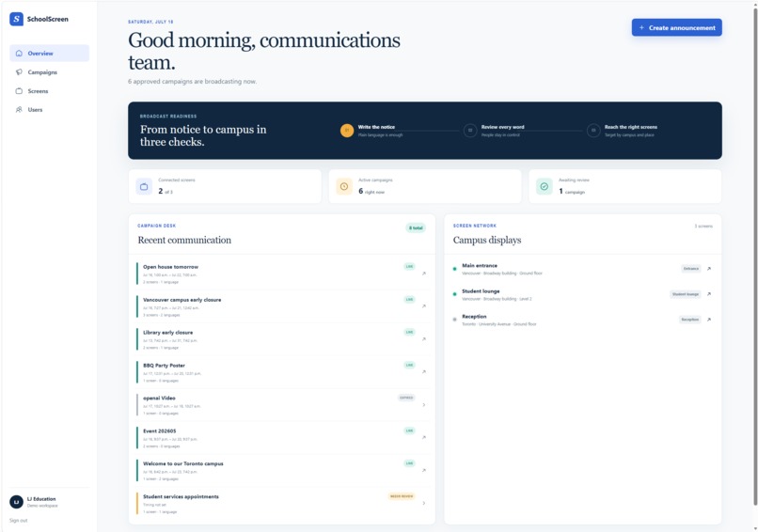This screenshot has width=758, height=532.
Task: Select the Main entrance display name
Action: pyautogui.click(x=480, y=265)
